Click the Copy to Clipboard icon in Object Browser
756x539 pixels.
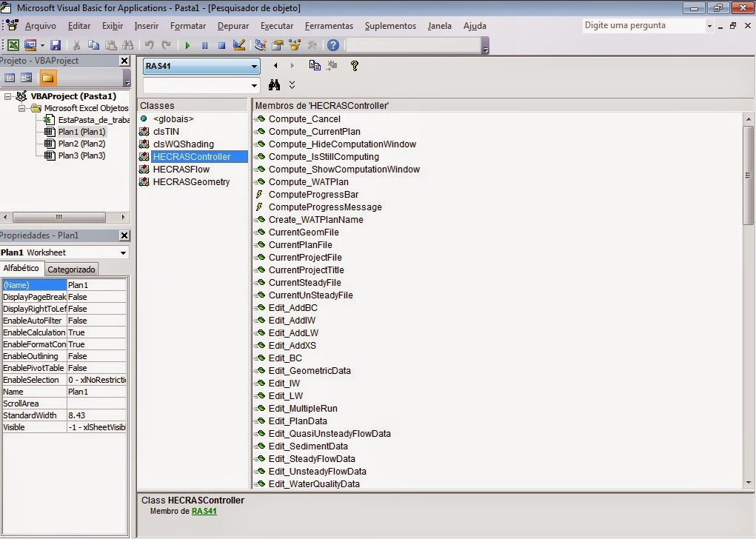click(315, 66)
